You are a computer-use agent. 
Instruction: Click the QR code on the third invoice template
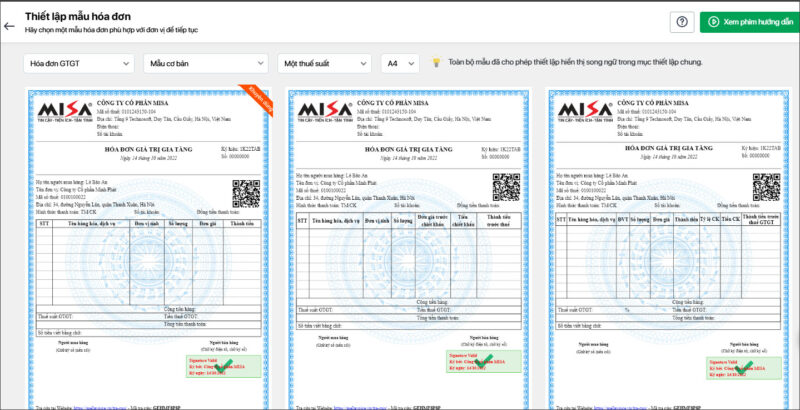pyautogui.click(x=766, y=188)
